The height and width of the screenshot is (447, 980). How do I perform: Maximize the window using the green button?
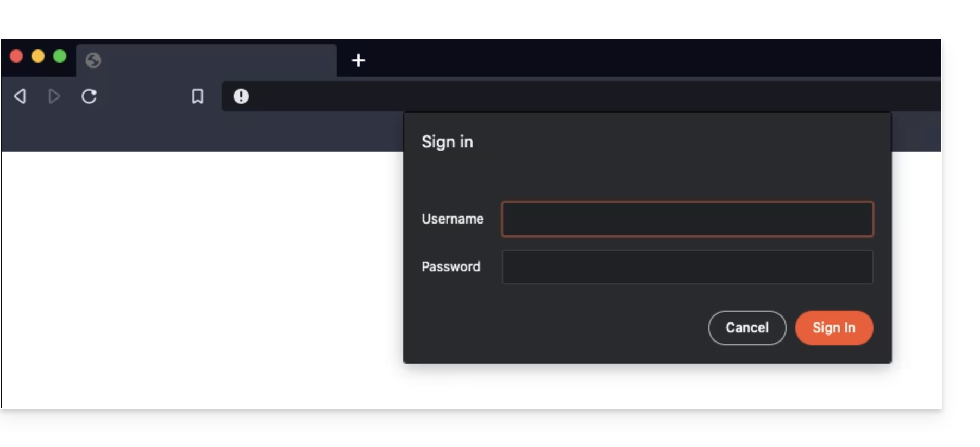tap(60, 56)
